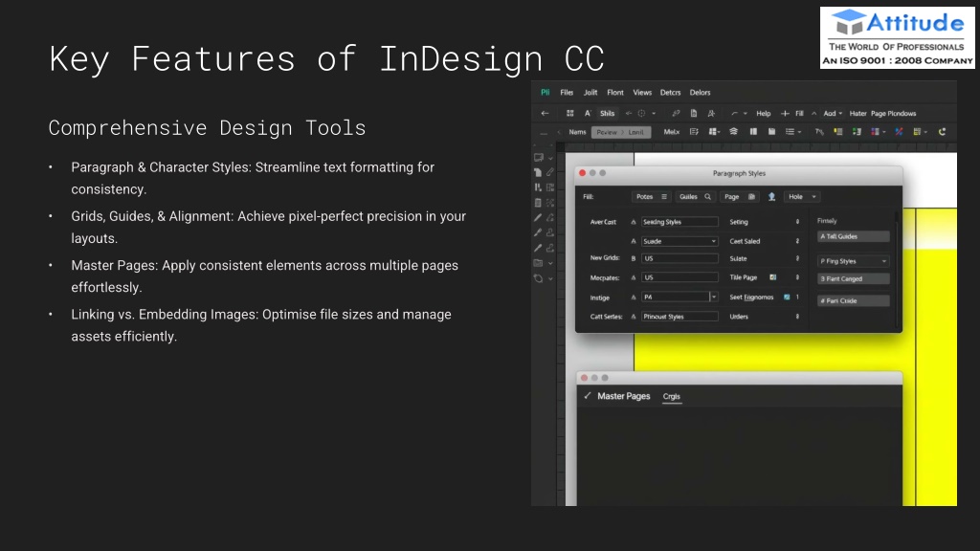Select the 'A' text icon left of Shils
The width and height of the screenshot is (980, 551).
pyautogui.click(x=588, y=114)
